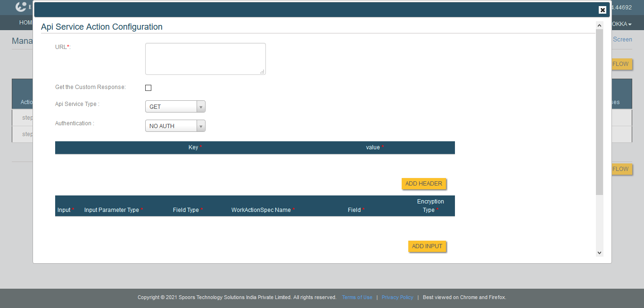Click the app logo in top-left corner
The image size is (644, 308).
[21, 7]
